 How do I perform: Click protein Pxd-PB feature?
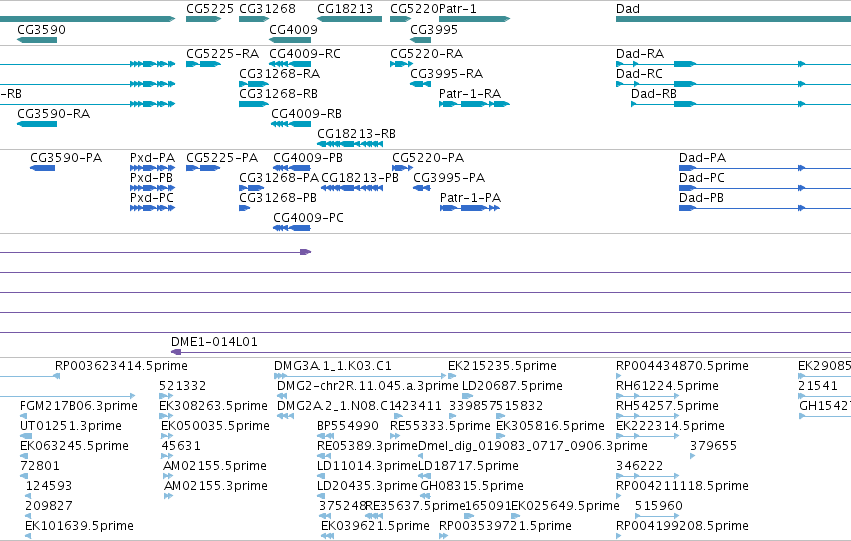(x=153, y=188)
